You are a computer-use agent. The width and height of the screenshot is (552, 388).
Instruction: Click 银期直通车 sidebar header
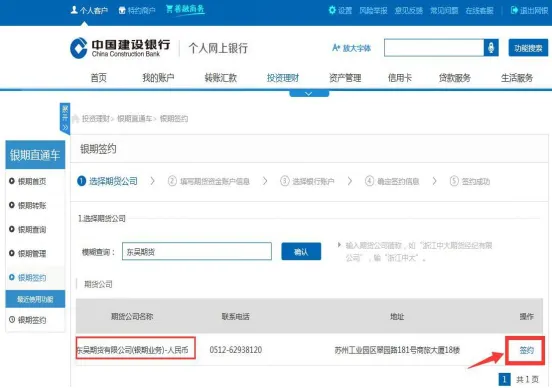[x=35, y=155]
